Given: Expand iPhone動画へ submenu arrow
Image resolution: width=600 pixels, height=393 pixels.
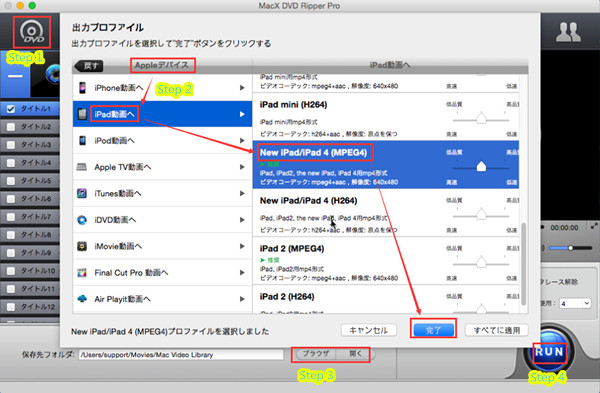Looking at the screenshot, I should point(242,88).
